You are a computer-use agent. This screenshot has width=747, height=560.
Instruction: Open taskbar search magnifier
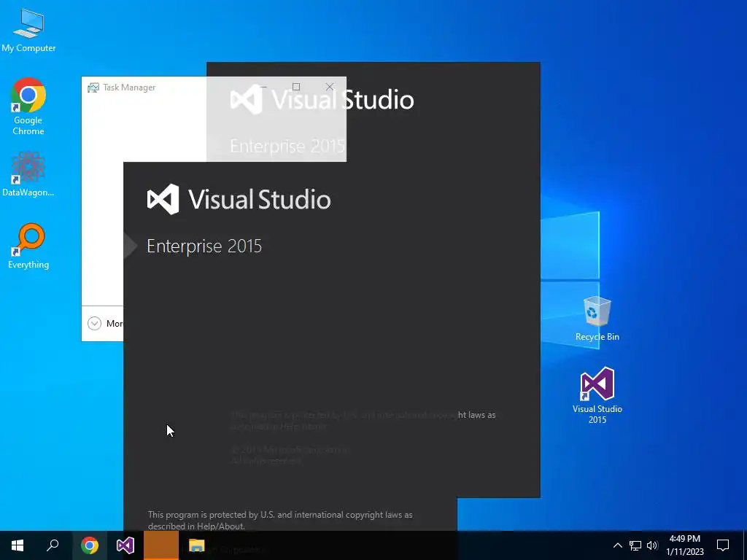click(53, 545)
